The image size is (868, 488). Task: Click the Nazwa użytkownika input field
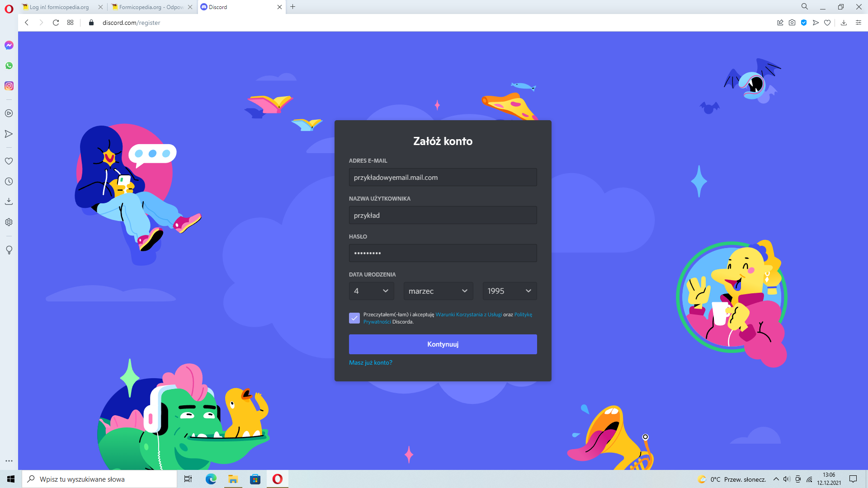click(443, 215)
